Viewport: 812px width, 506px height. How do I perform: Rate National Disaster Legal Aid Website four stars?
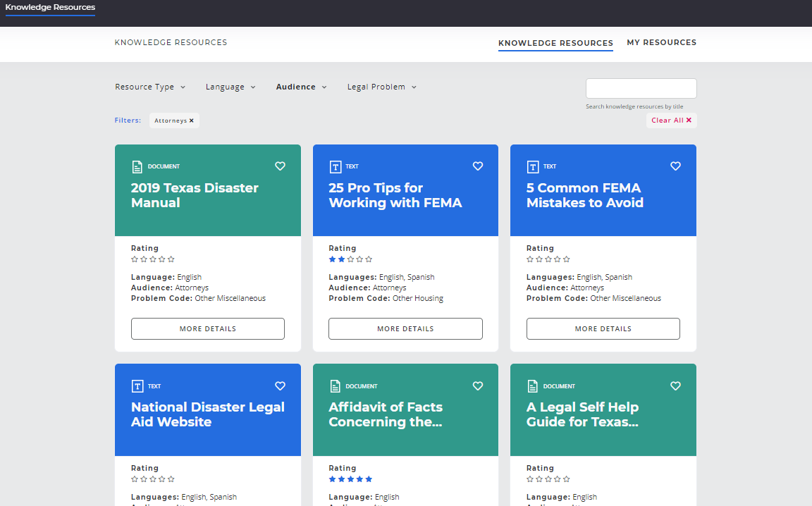pos(161,479)
